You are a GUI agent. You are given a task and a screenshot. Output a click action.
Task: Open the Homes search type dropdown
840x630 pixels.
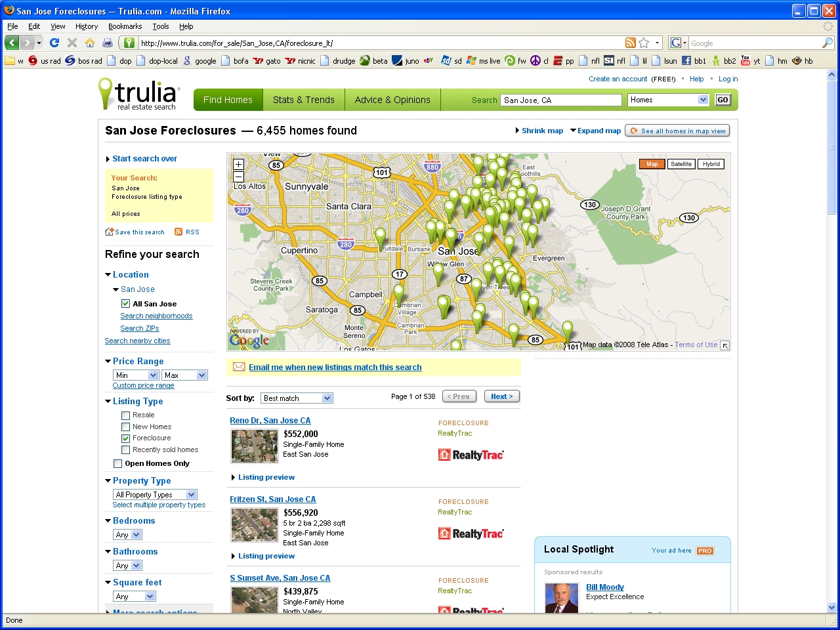(x=668, y=100)
